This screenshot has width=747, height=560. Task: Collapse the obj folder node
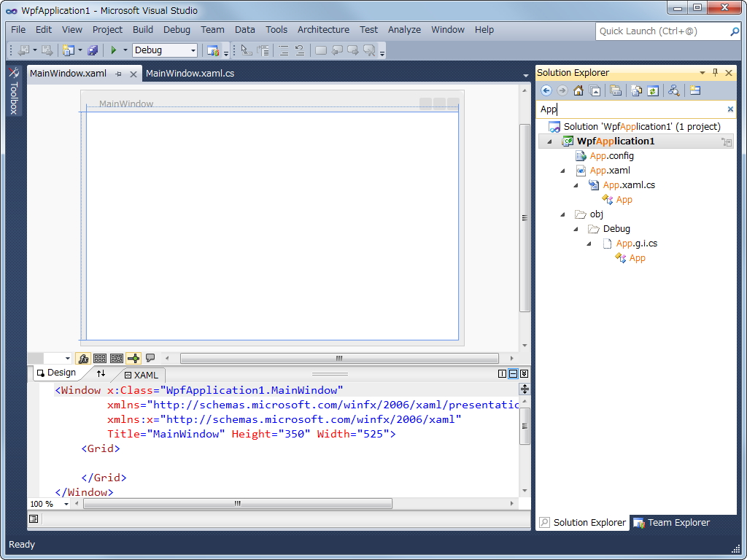pos(562,214)
